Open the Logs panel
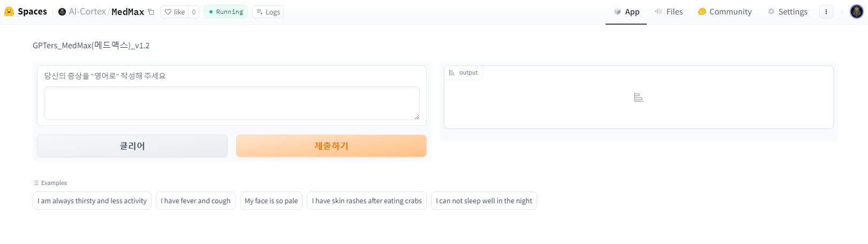This screenshot has width=868, height=244. (268, 12)
